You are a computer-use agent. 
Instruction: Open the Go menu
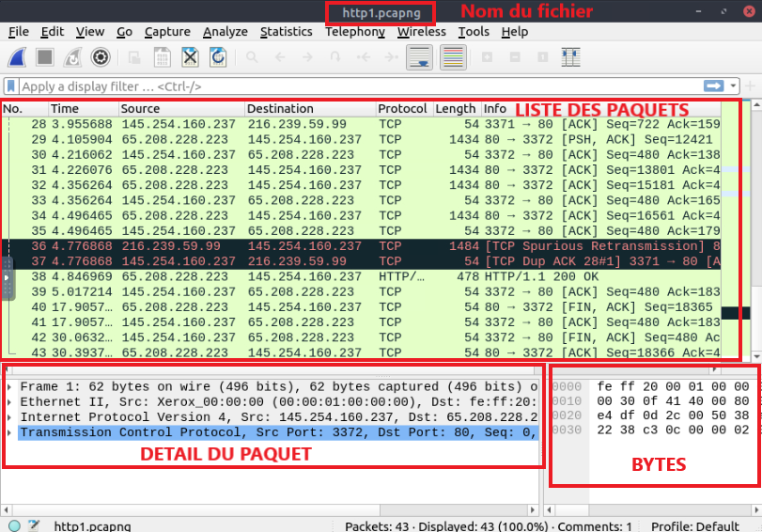click(x=124, y=32)
